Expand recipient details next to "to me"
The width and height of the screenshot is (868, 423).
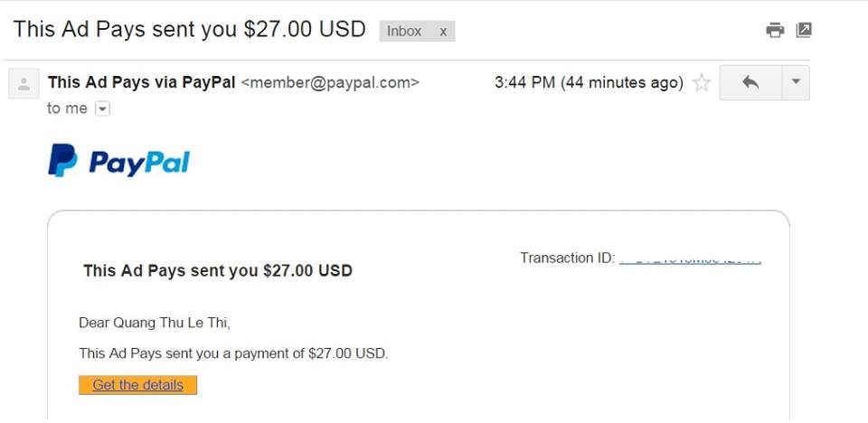pyautogui.click(x=102, y=108)
